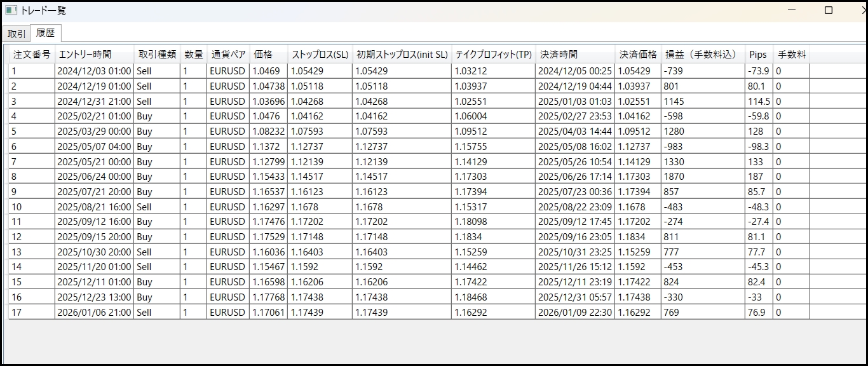Select order 5 entry time 2025/03/29 00:00
The width and height of the screenshot is (868, 366).
[x=94, y=132]
